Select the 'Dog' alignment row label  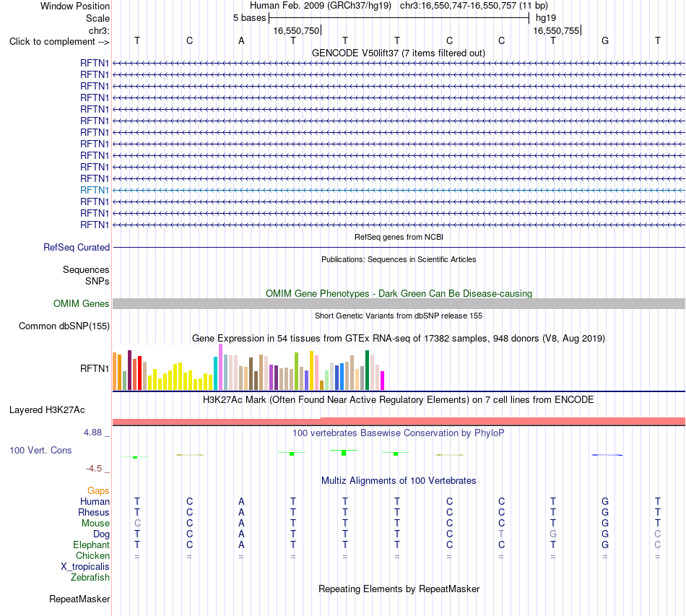pyautogui.click(x=101, y=534)
